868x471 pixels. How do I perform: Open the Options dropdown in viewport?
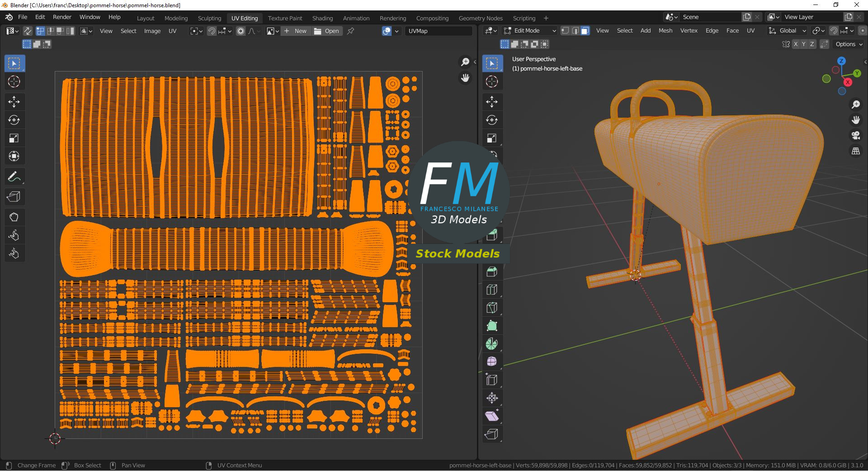point(849,44)
